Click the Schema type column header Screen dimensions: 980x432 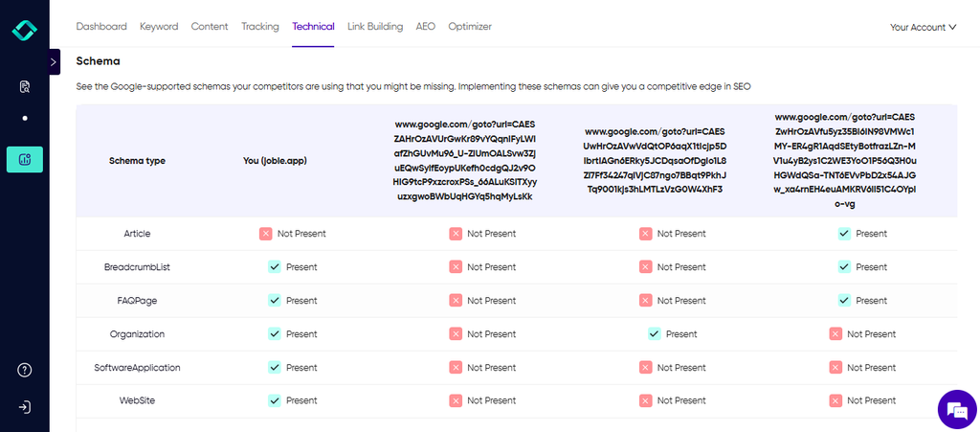point(137,161)
